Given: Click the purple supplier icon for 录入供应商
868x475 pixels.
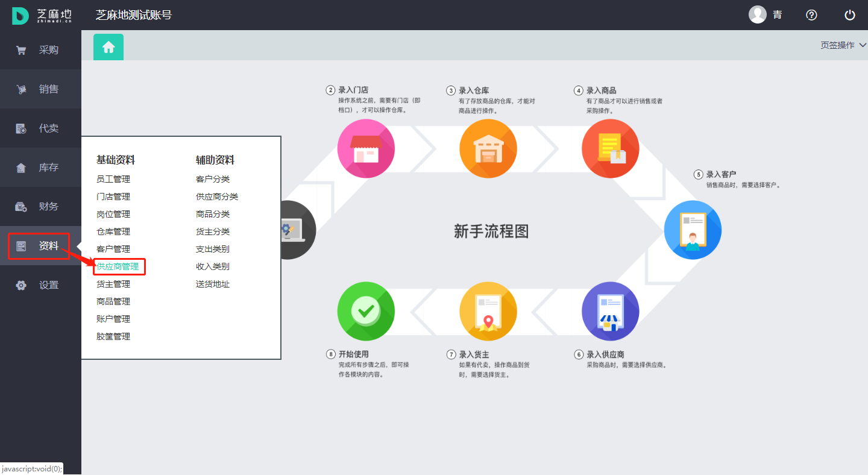Looking at the screenshot, I should [610, 312].
